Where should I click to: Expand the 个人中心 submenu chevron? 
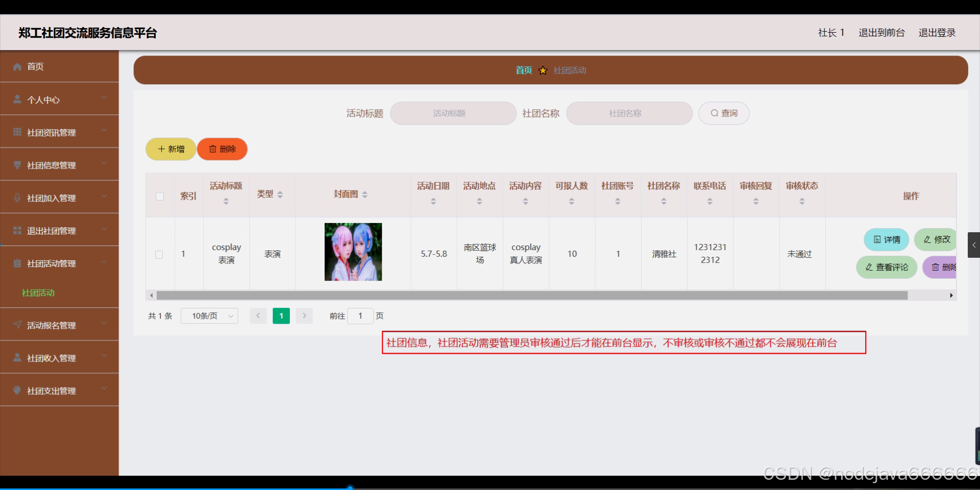click(x=104, y=97)
